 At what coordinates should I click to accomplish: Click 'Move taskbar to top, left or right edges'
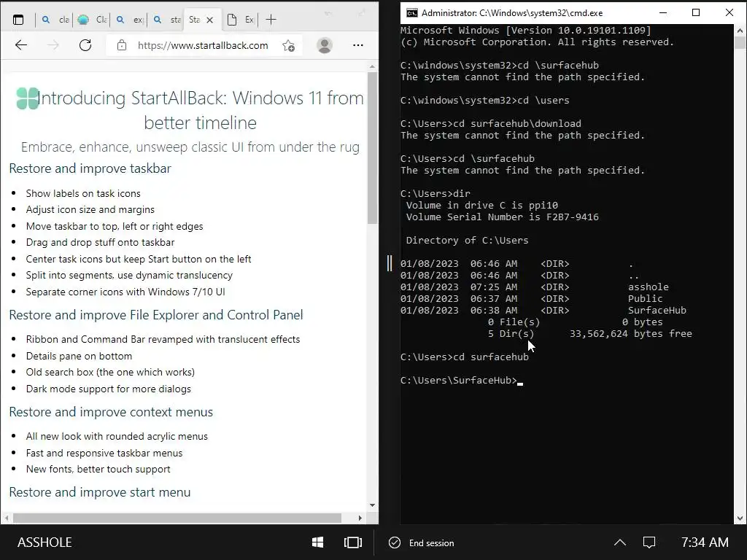coord(115,226)
